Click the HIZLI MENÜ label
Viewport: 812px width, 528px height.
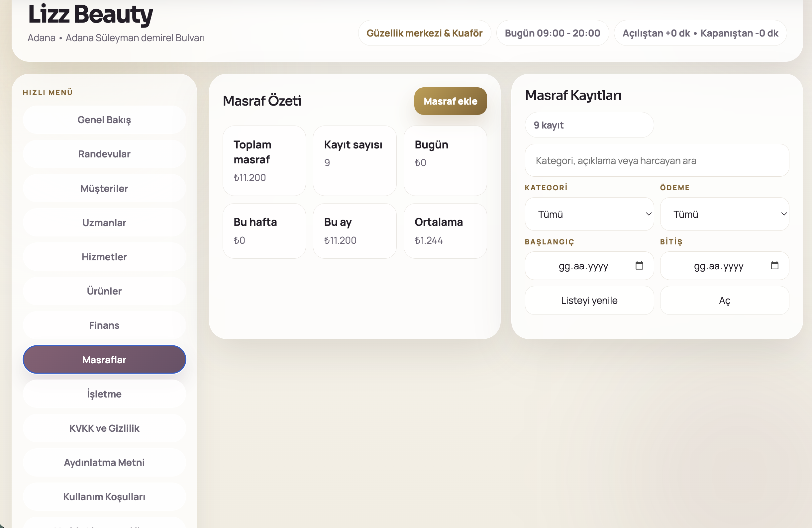pyautogui.click(x=48, y=92)
